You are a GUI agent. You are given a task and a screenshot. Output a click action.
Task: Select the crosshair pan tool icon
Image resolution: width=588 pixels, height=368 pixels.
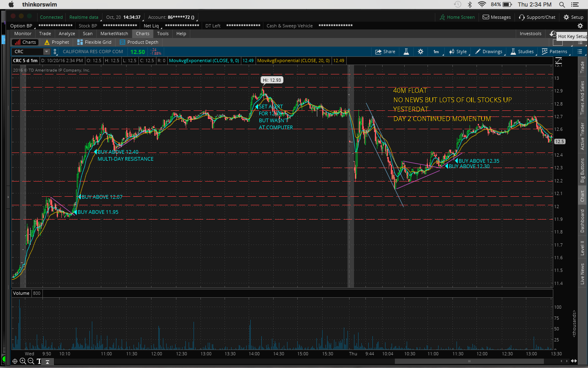tap(15, 361)
